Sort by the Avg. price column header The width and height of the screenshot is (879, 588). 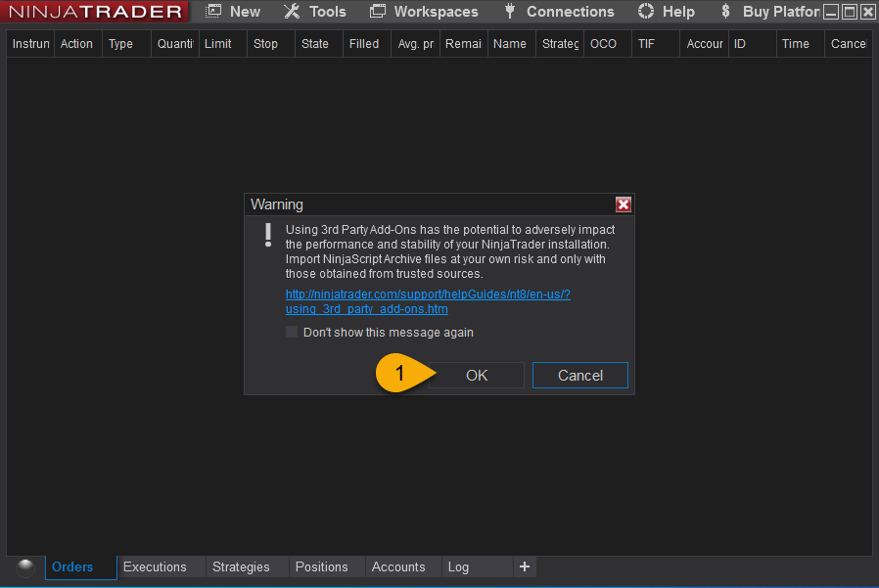415,44
